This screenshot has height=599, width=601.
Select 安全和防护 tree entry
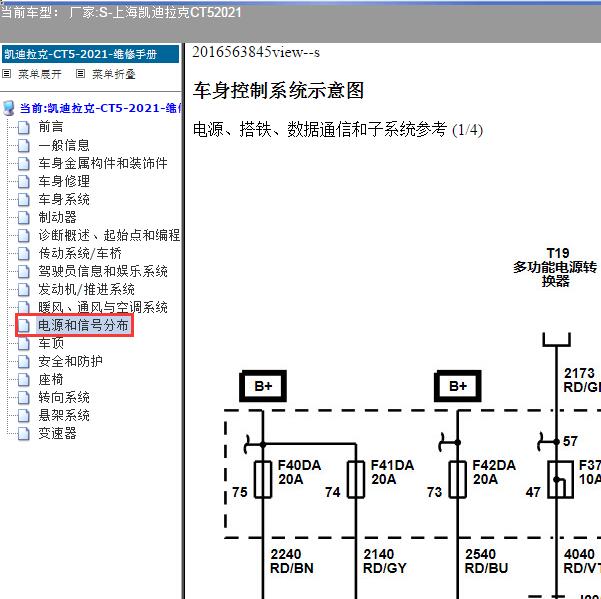(x=70, y=361)
